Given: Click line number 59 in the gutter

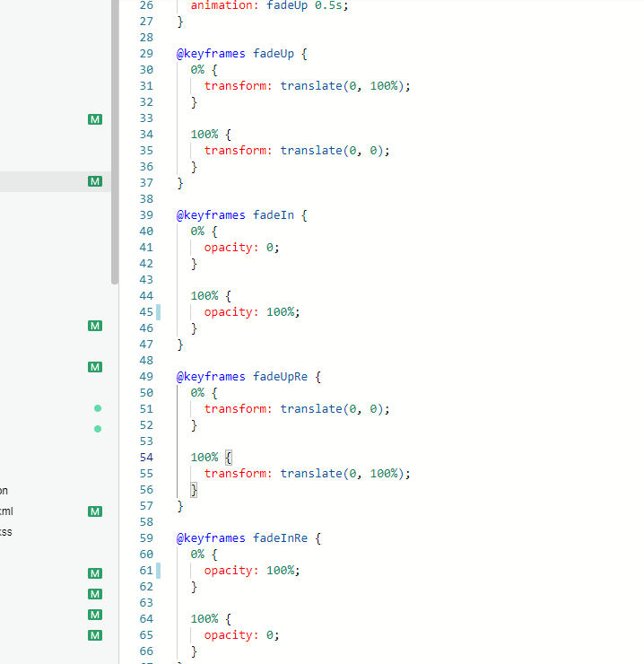Looking at the screenshot, I should pos(146,538).
